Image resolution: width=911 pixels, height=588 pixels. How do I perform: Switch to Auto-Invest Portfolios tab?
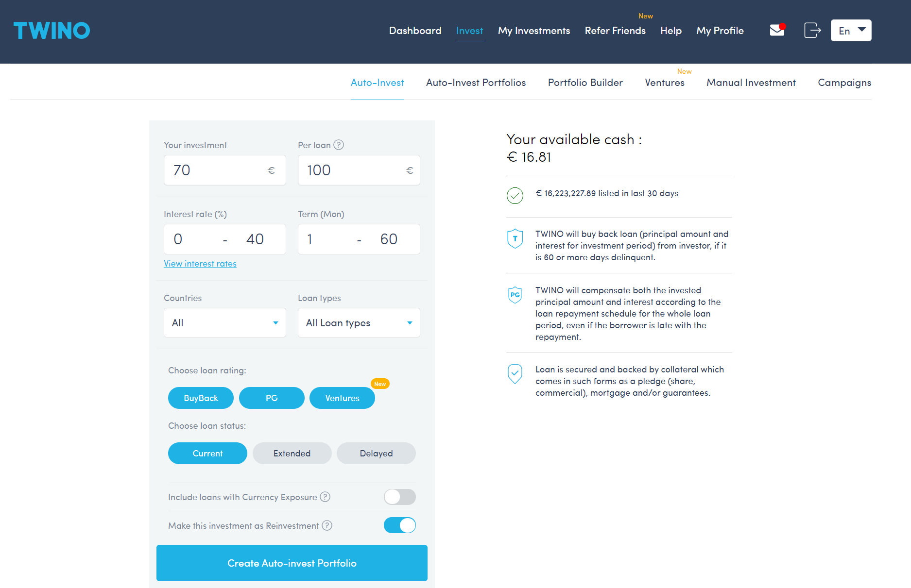476,83
